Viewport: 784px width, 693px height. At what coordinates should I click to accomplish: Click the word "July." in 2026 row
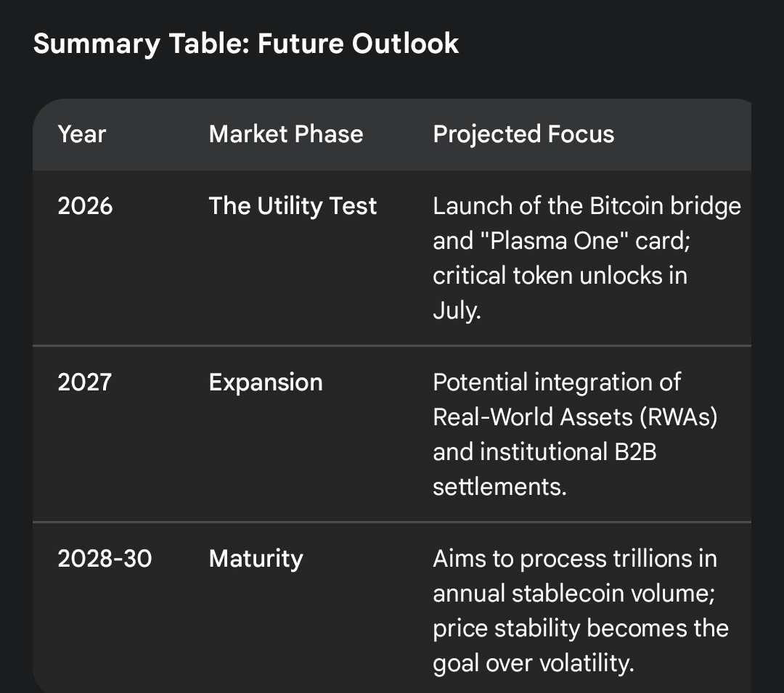coord(457,311)
